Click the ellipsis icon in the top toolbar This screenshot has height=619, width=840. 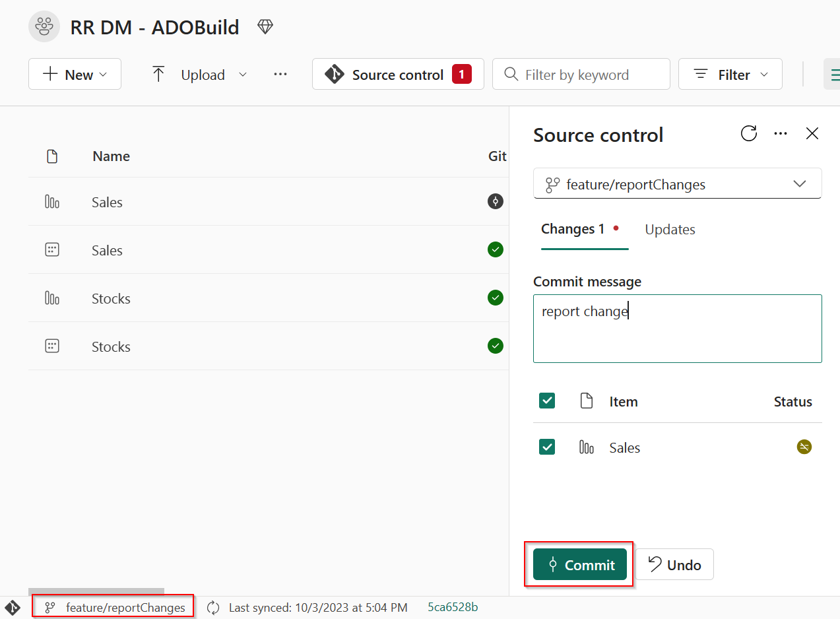click(280, 74)
